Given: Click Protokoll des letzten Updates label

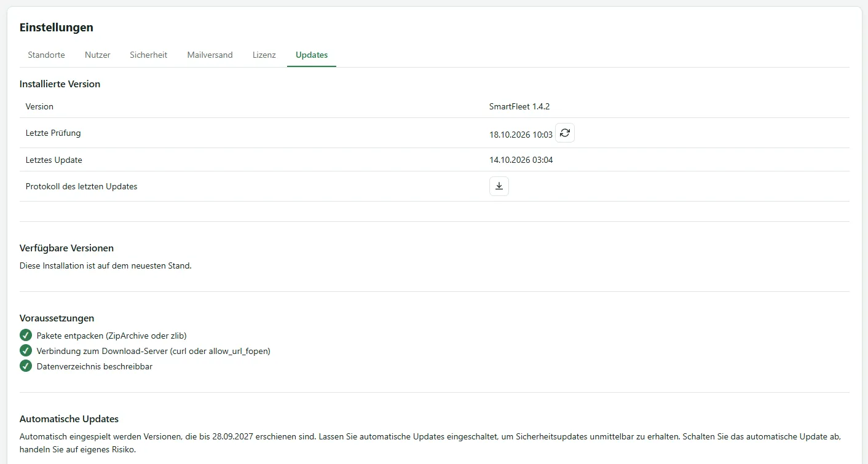Looking at the screenshot, I should (82, 186).
